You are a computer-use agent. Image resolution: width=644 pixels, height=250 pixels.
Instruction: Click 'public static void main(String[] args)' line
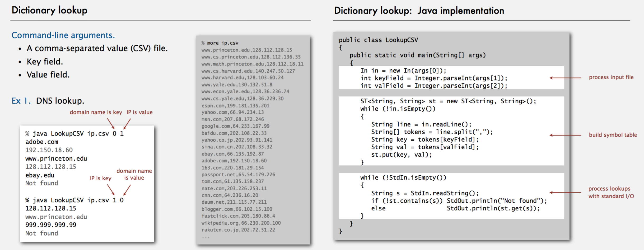418,55
